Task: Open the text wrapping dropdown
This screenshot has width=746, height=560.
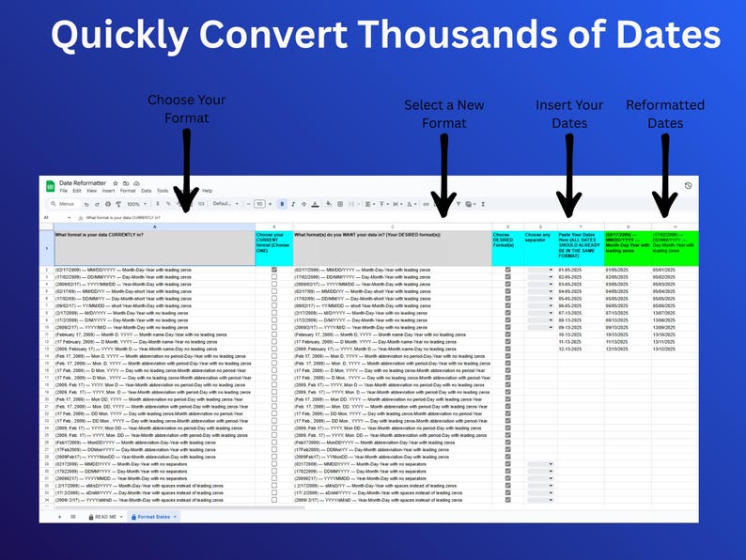Action: tap(396, 204)
